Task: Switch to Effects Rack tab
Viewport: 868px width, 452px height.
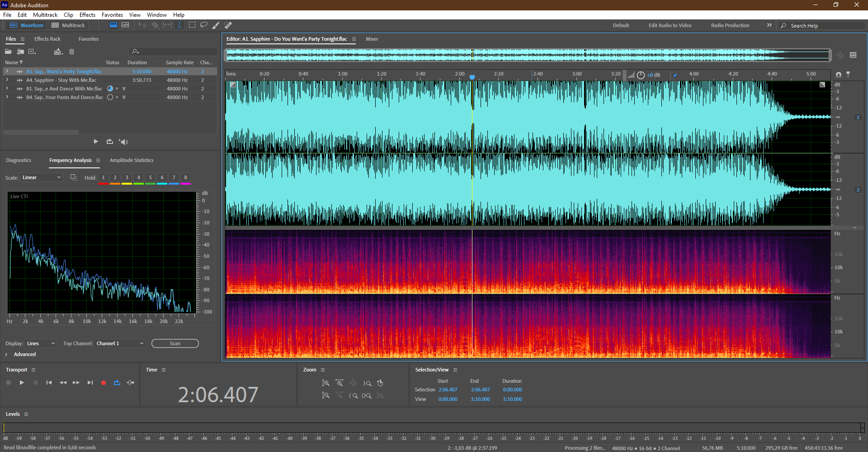Action: click(x=47, y=39)
